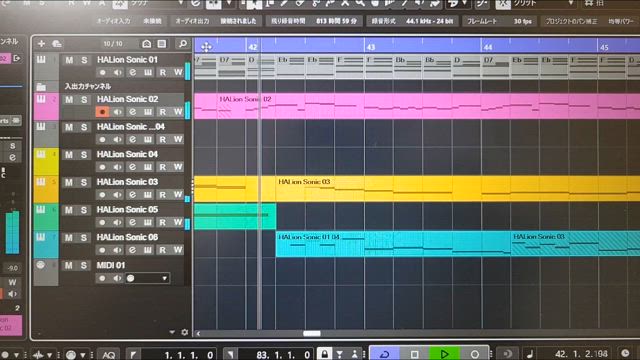This screenshot has height=360, width=640.
Task: Open track list settings gear at bottom
Action: [184, 332]
